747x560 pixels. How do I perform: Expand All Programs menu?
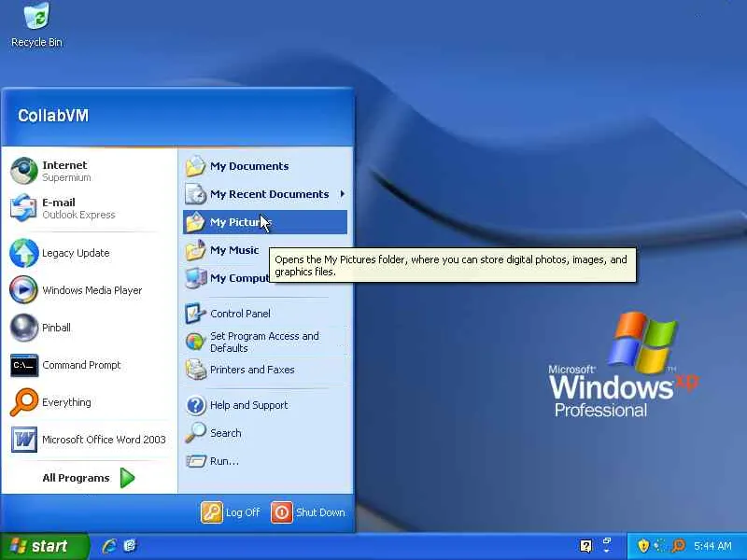point(89,478)
